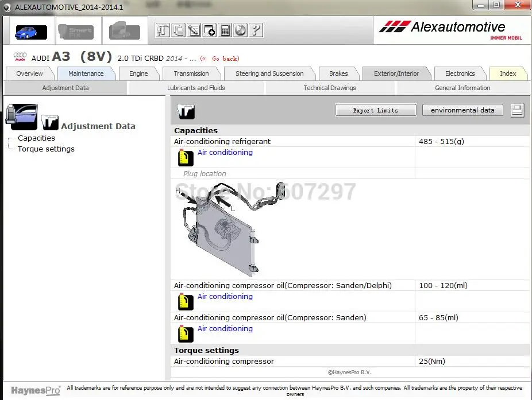Click the wrench icon beside Adjustment Data heading
Screen dimensions: 532x400
tap(50, 122)
